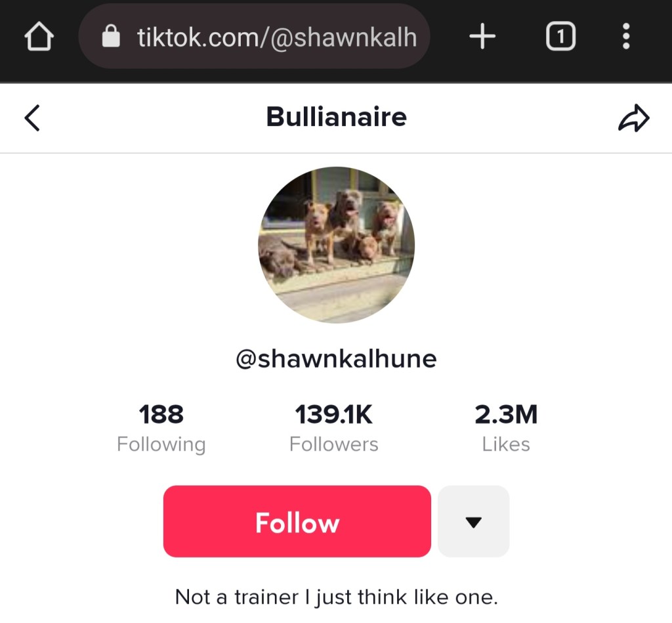Open the browser three-dot menu
Viewport: 672px width, 623px height.
click(625, 37)
